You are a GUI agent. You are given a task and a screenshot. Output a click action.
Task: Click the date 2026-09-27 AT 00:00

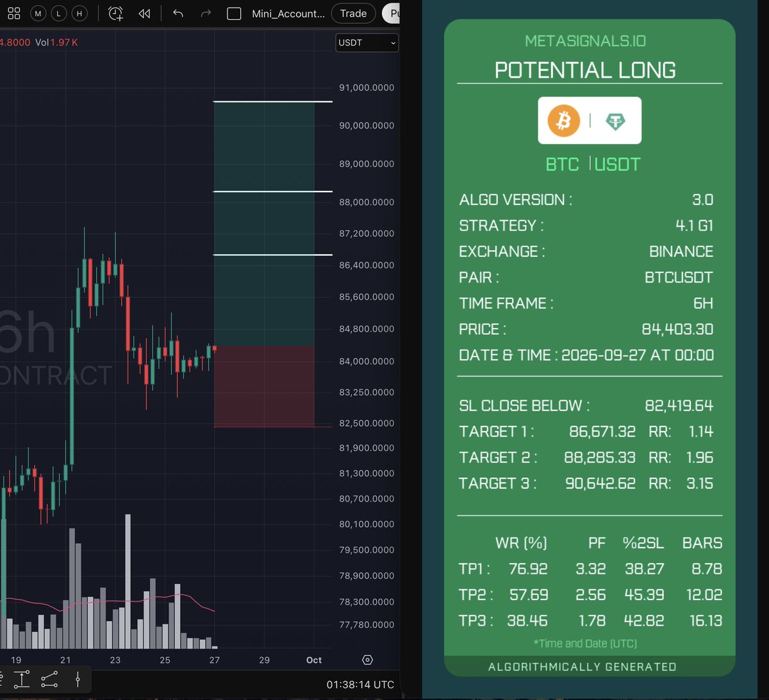[x=638, y=355]
